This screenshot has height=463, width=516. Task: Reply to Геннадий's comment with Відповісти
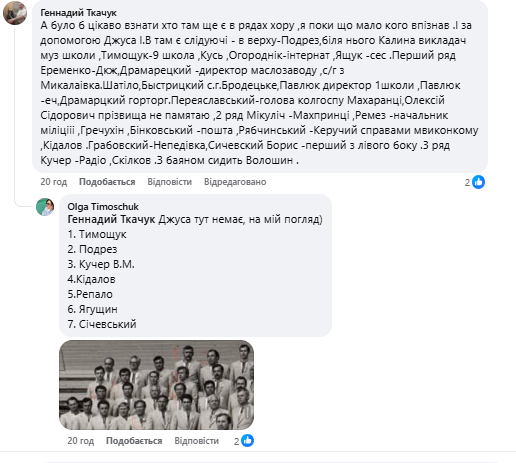[170, 182]
